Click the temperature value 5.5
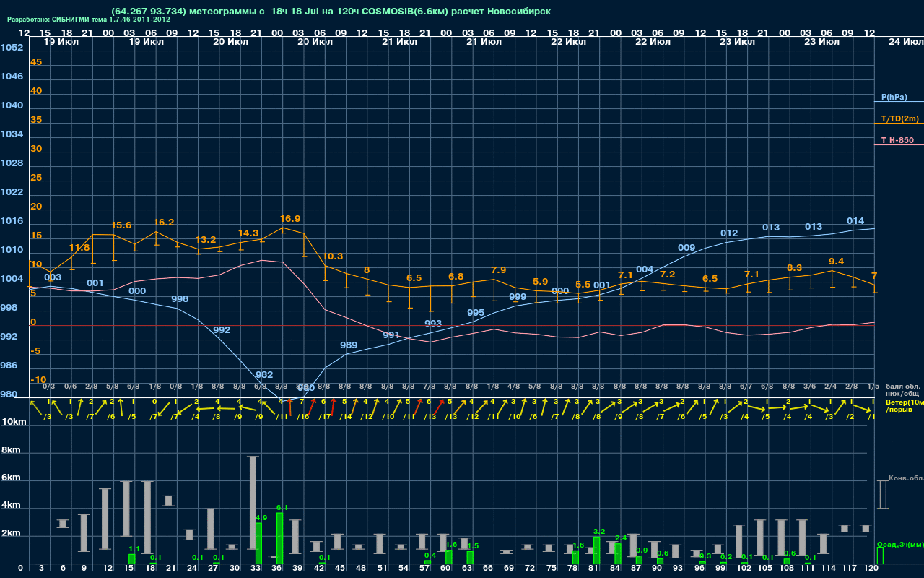 (583, 285)
